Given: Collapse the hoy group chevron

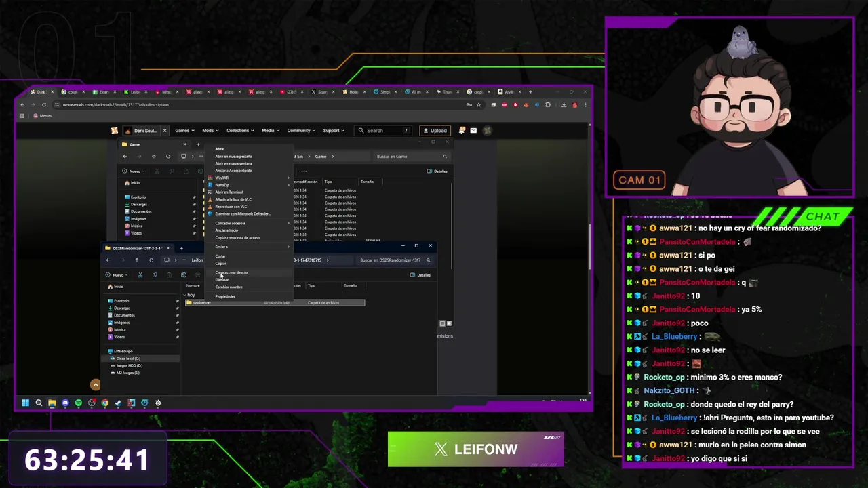Looking at the screenshot, I should 184,295.
